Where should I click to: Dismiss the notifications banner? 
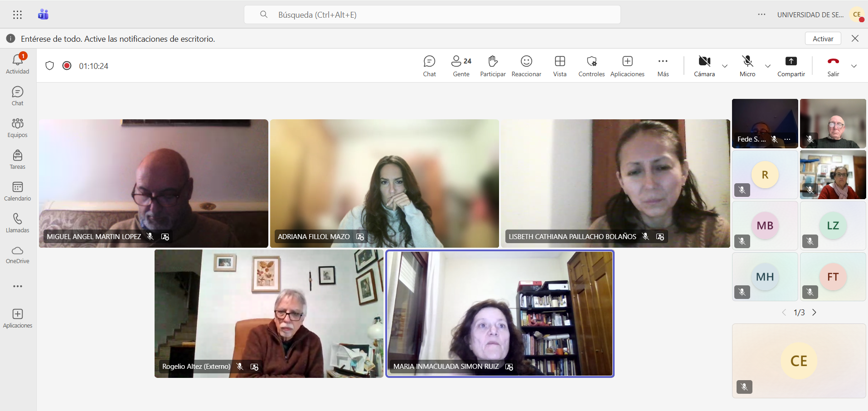click(x=855, y=39)
